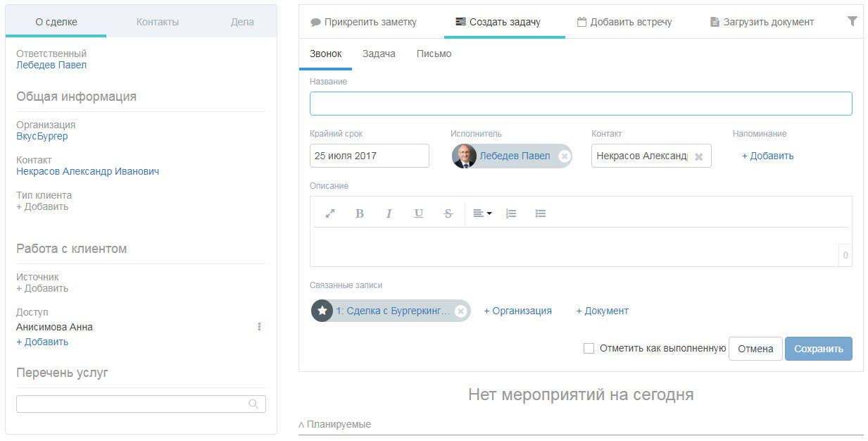
Task: Open the Крайний срок date field
Action: coord(369,156)
